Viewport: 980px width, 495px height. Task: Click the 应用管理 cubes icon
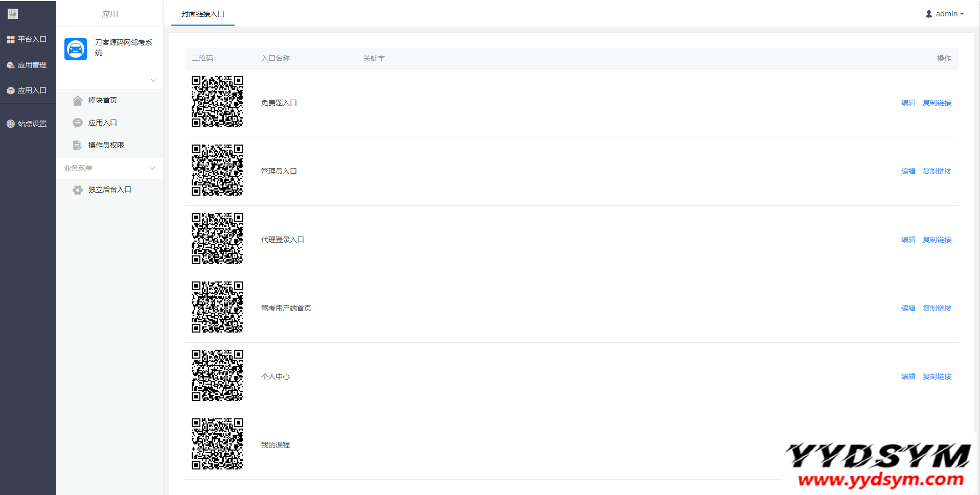coord(10,65)
